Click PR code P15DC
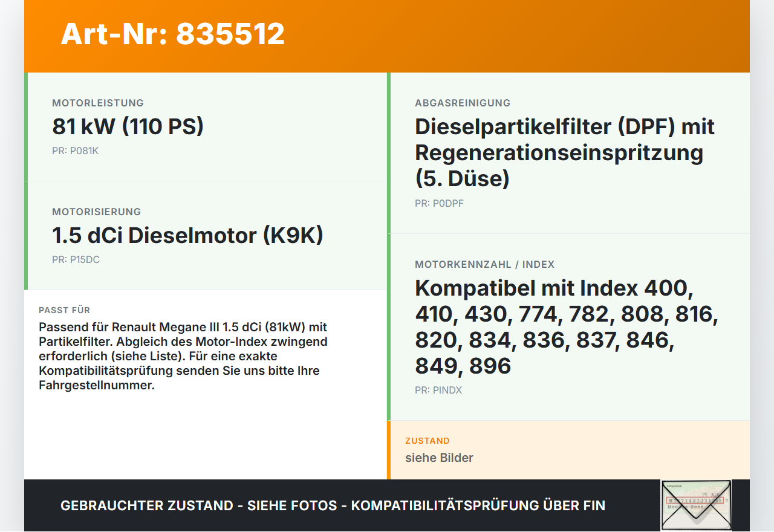Image resolution: width=774 pixels, height=532 pixels. tap(76, 259)
